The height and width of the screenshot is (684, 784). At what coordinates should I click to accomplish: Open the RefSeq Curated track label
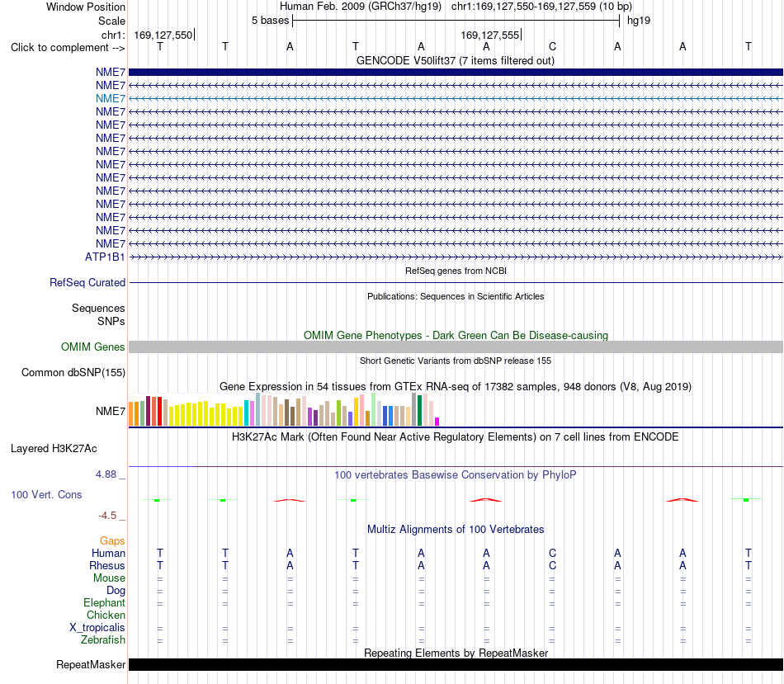point(87,282)
